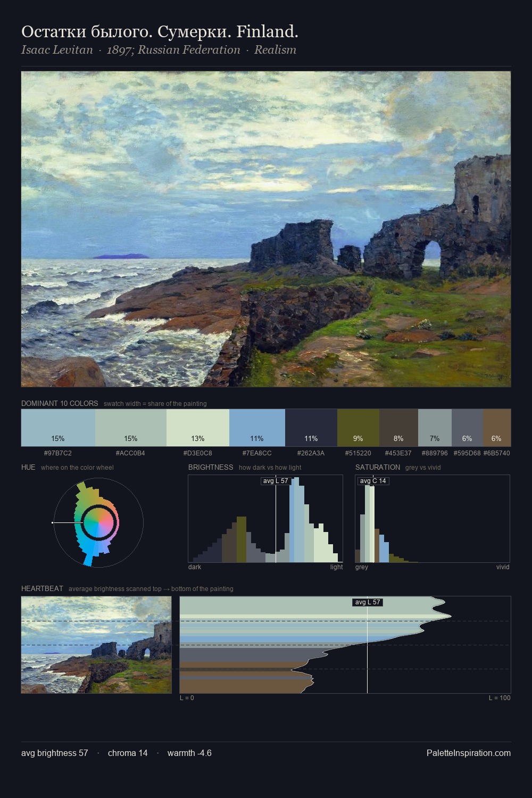Pick the pale #D3E0C8 swatch
The height and width of the screenshot is (798, 532).
[x=198, y=427]
